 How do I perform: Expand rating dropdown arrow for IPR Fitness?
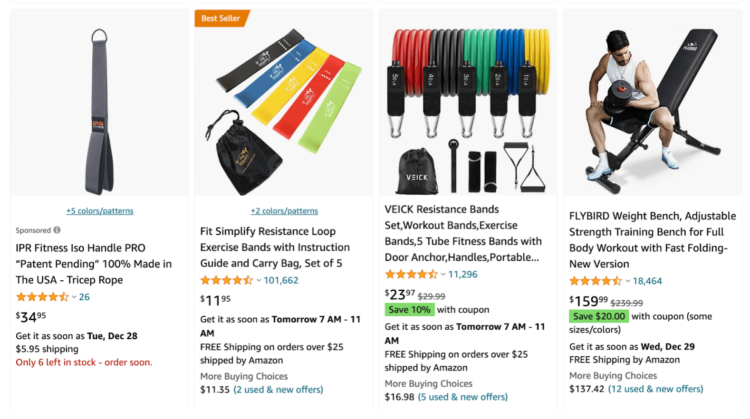coord(74,297)
